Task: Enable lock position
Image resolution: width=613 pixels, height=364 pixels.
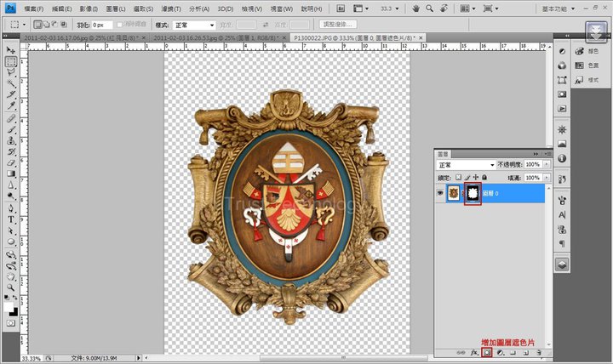Action: pos(476,177)
